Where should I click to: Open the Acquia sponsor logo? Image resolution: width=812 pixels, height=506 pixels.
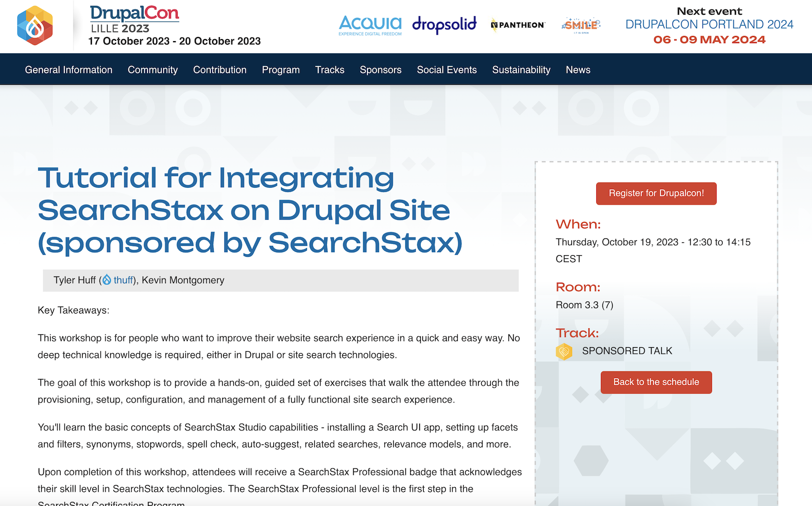370,25
